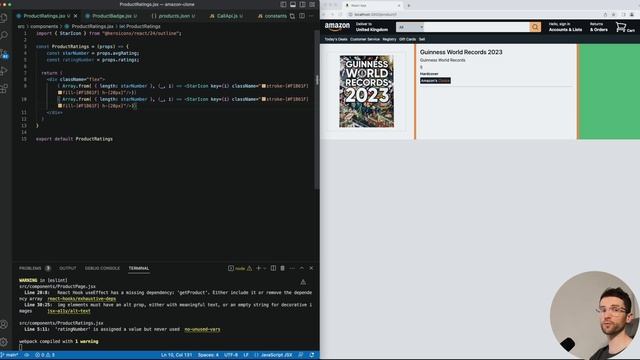The image size is (640, 360).
Task: Kill terminal with trash icon
Action: pyautogui.click(x=282, y=268)
